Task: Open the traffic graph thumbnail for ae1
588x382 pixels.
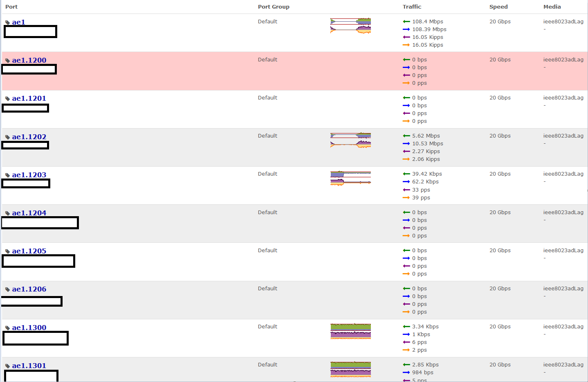Action: [x=350, y=25]
